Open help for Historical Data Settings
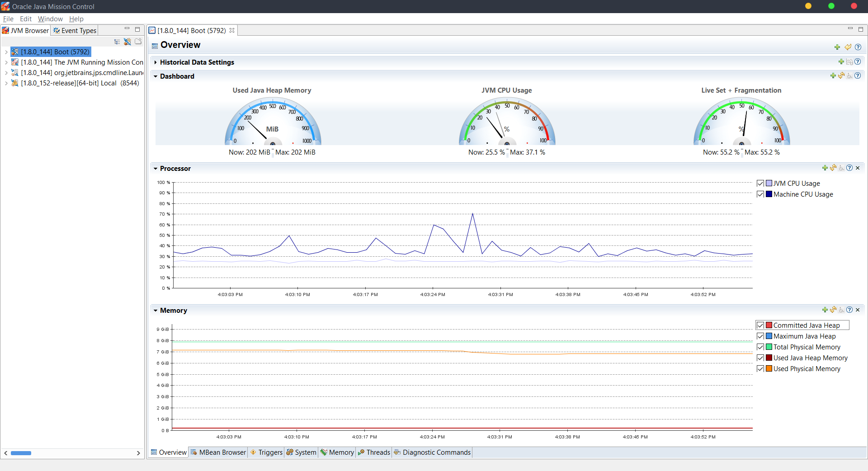The width and height of the screenshot is (868, 471). [858, 62]
